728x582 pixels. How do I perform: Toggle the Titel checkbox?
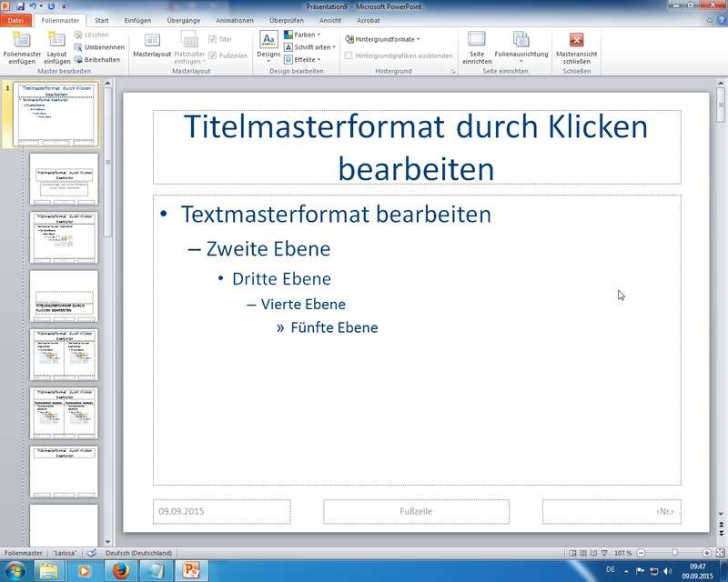(212, 39)
